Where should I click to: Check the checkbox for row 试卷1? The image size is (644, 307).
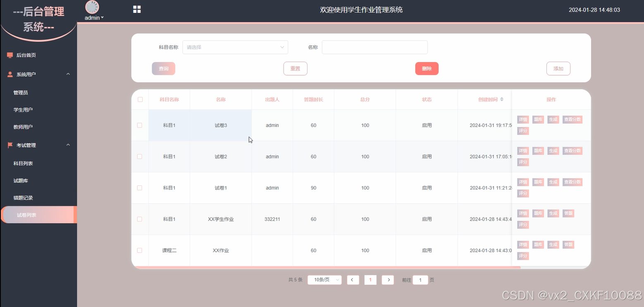(x=140, y=188)
